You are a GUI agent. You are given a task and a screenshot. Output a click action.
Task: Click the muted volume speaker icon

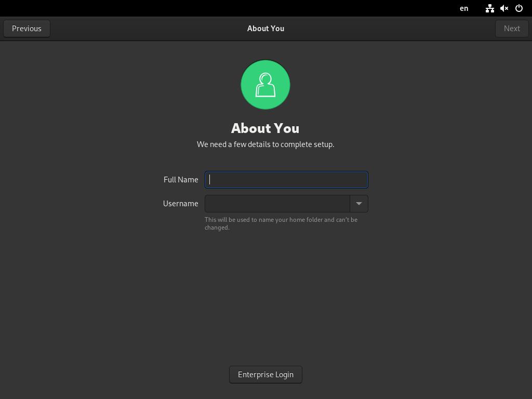[x=504, y=8]
